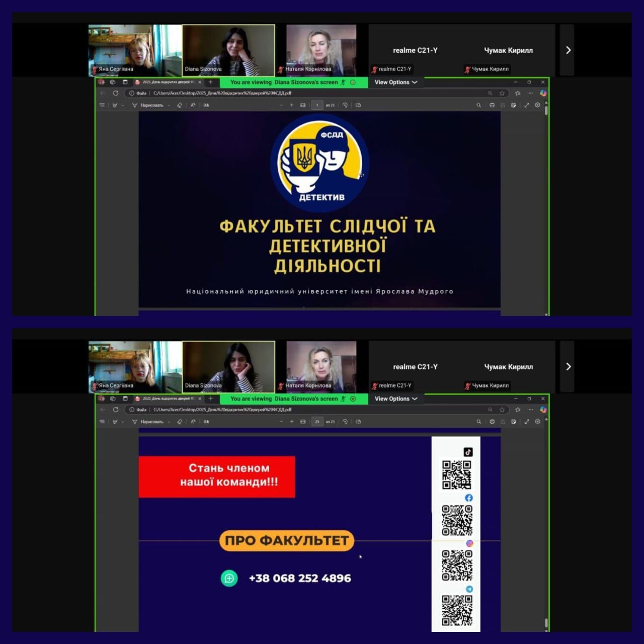644x644 pixels.
Task: Rotate the PDF showing page 25
Action: click(x=345, y=422)
